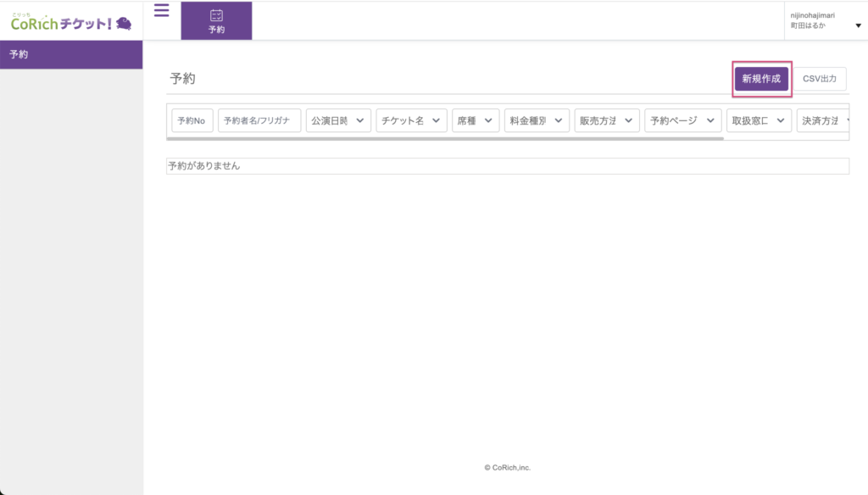The width and height of the screenshot is (868, 495).
Task: Click the purple turtle mascot icon
Action: 124,23
